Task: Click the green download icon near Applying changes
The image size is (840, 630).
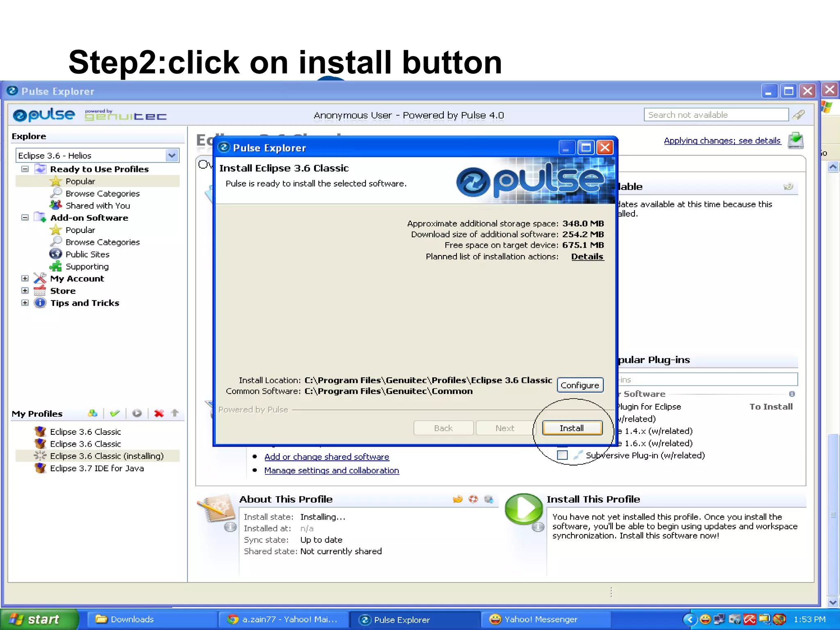Action: click(x=796, y=140)
